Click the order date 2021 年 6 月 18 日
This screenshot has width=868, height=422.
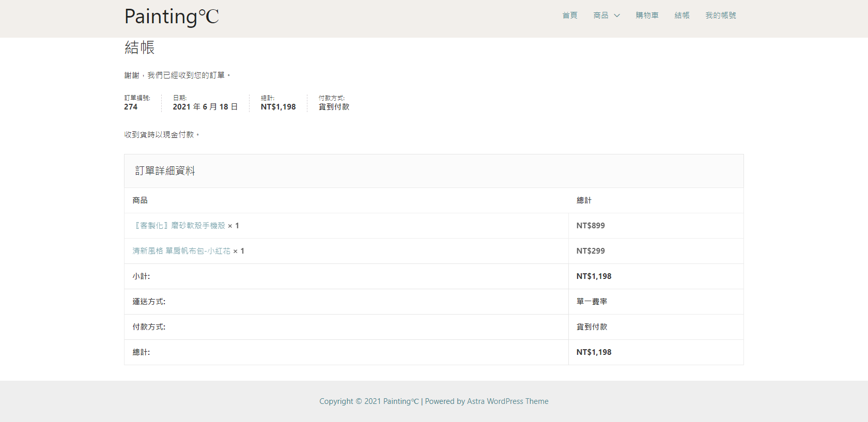[205, 107]
